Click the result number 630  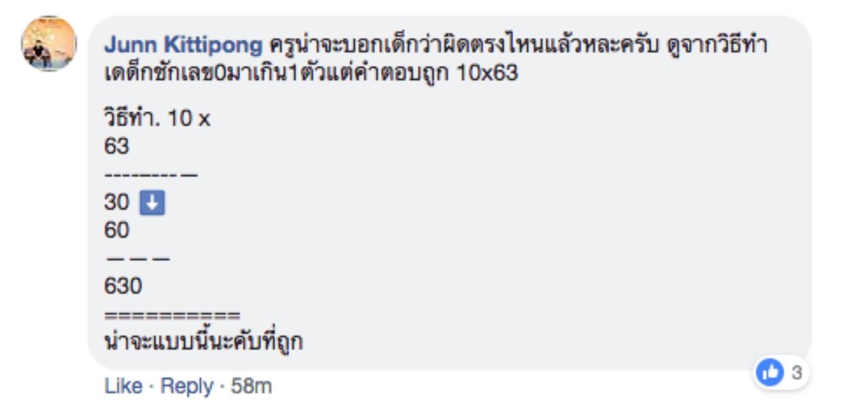(x=123, y=287)
